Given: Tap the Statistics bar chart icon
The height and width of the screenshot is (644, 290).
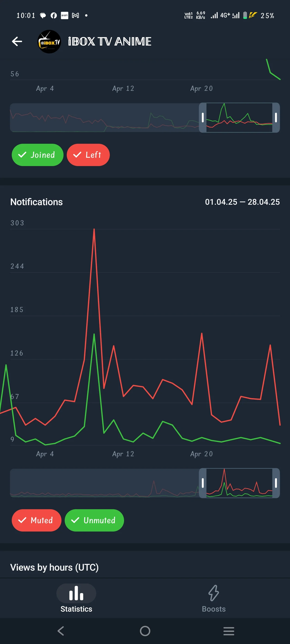Looking at the screenshot, I should tap(76, 593).
